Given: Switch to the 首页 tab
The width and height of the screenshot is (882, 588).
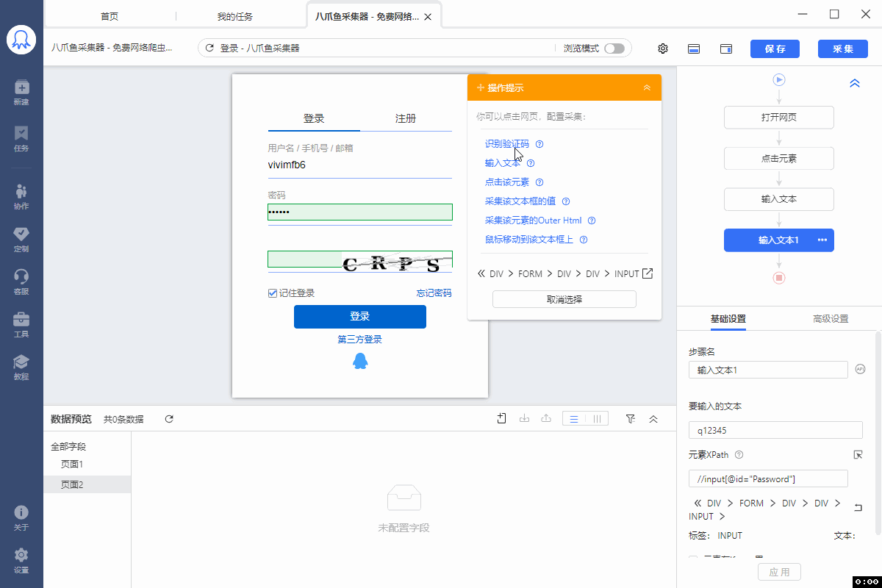Looking at the screenshot, I should tap(110, 16).
